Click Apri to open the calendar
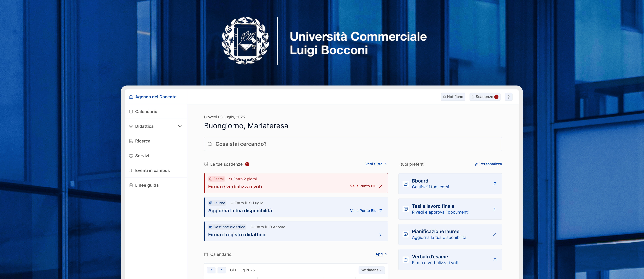 379,254
